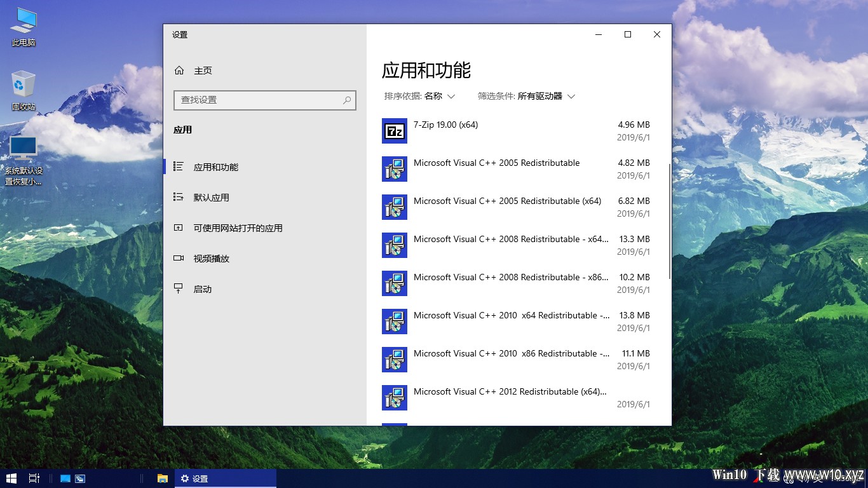The width and height of the screenshot is (868, 488).
Task: Select the 系统默认设置恢复 desktop shortcut
Action: [x=24, y=160]
